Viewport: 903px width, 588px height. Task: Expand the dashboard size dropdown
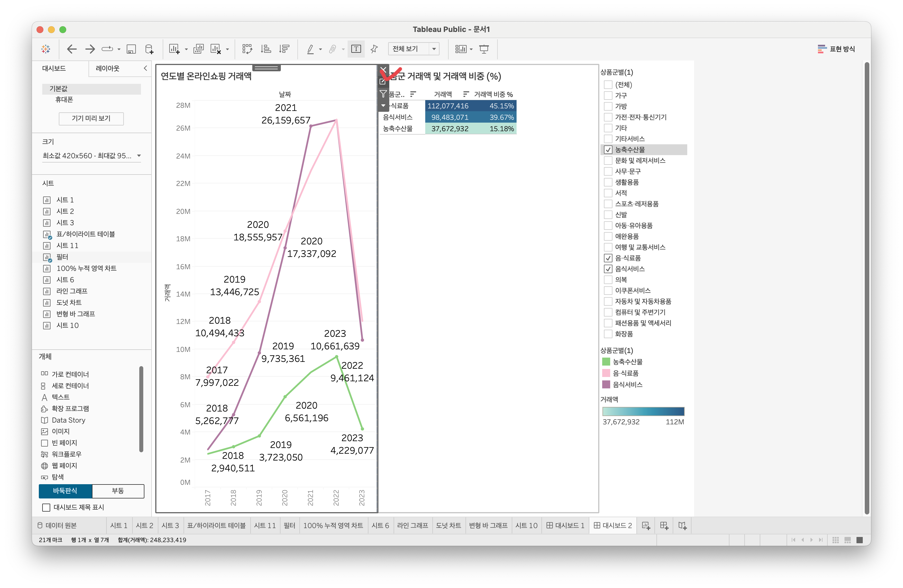(x=139, y=156)
